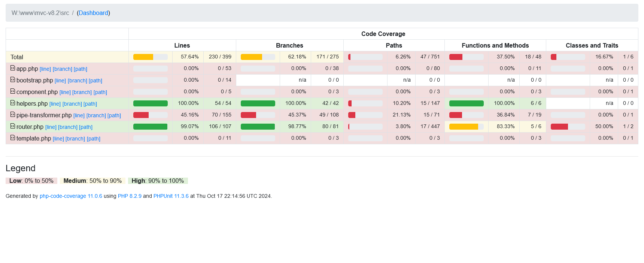Follow the PHPUnit 11.3.6 link
Viewport: 644px width, 263px height.
point(171,196)
